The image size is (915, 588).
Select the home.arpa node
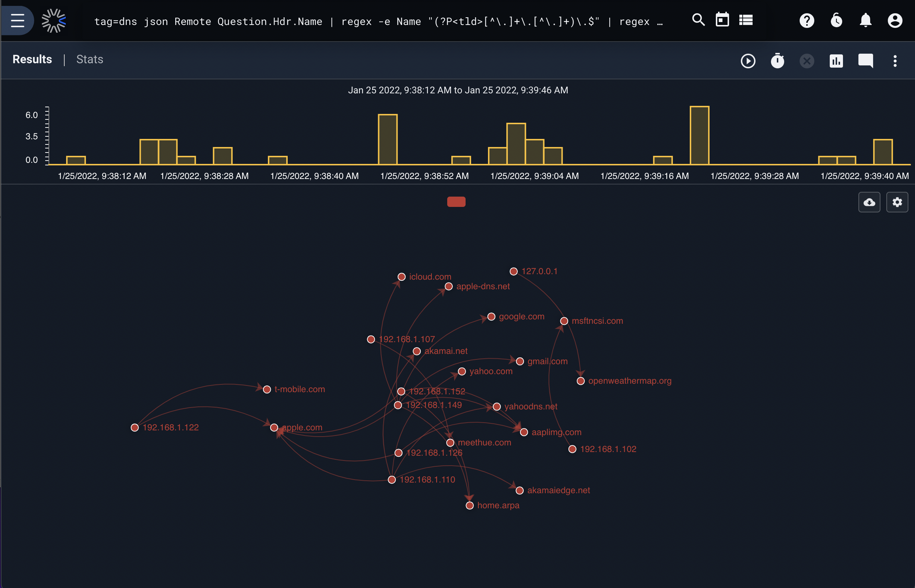(x=470, y=506)
